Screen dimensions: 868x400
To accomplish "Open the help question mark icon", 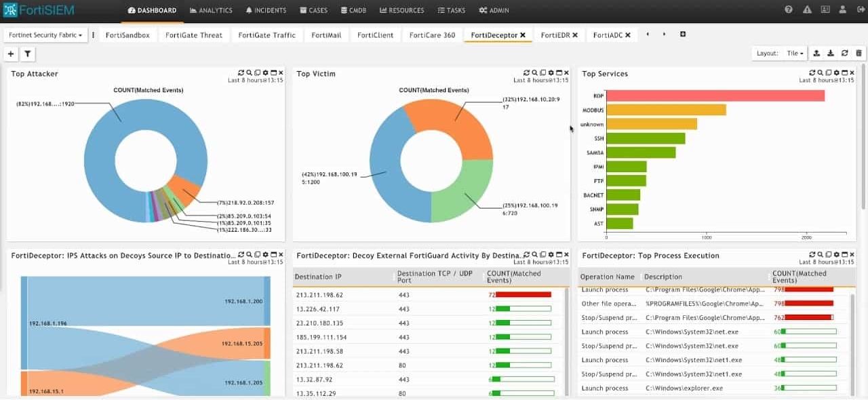I will tap(789, 10).
